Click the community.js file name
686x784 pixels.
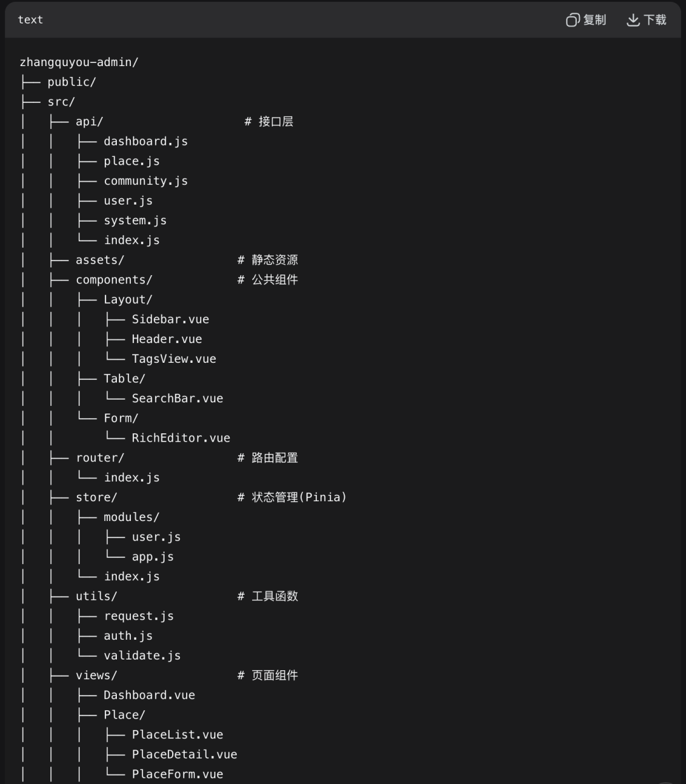coord(145,181)
